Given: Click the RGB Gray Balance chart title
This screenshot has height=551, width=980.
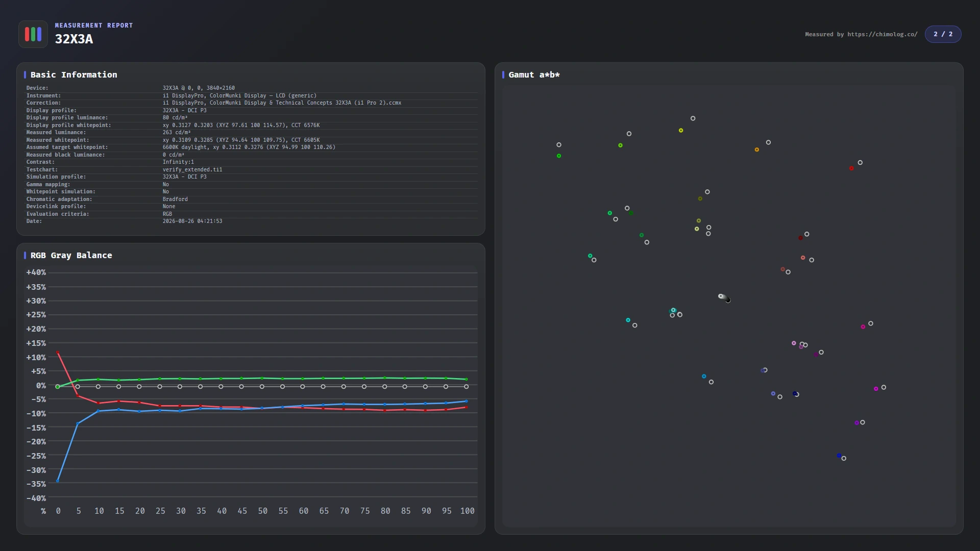Looking at the screenshot, I should [71, 255].
